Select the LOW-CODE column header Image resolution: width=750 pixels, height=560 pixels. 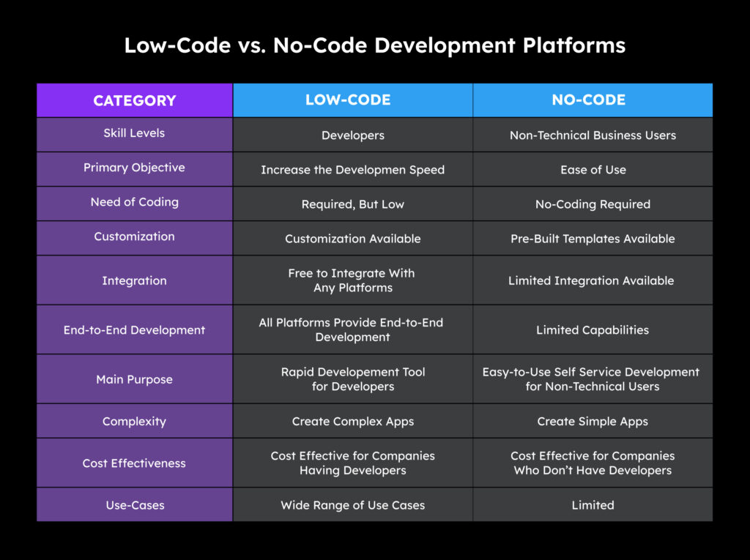pos(353,100)
